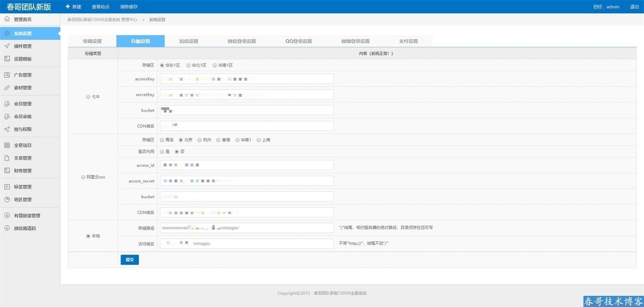Viewport: 644px width, 307px height.
Task: Click the 七牛 accessKey input field
Action: pyautogui.click(x=247, y=79)
